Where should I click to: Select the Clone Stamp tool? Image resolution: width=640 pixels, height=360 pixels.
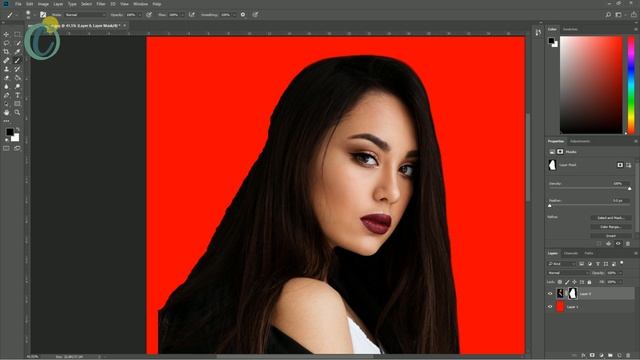coord(6,69)
